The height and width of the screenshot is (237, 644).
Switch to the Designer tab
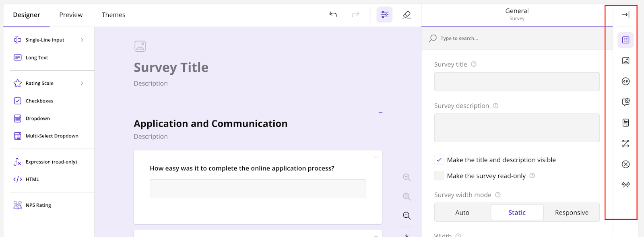27,15
